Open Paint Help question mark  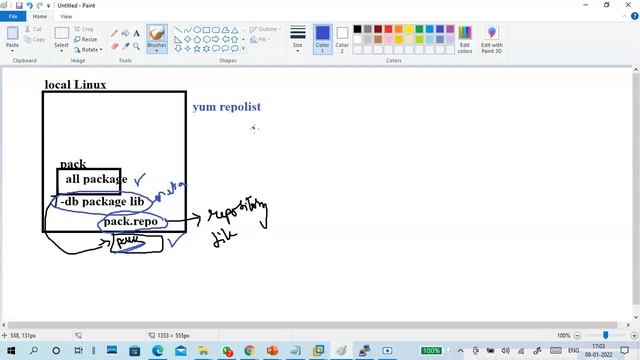click(x=634, y=16)
